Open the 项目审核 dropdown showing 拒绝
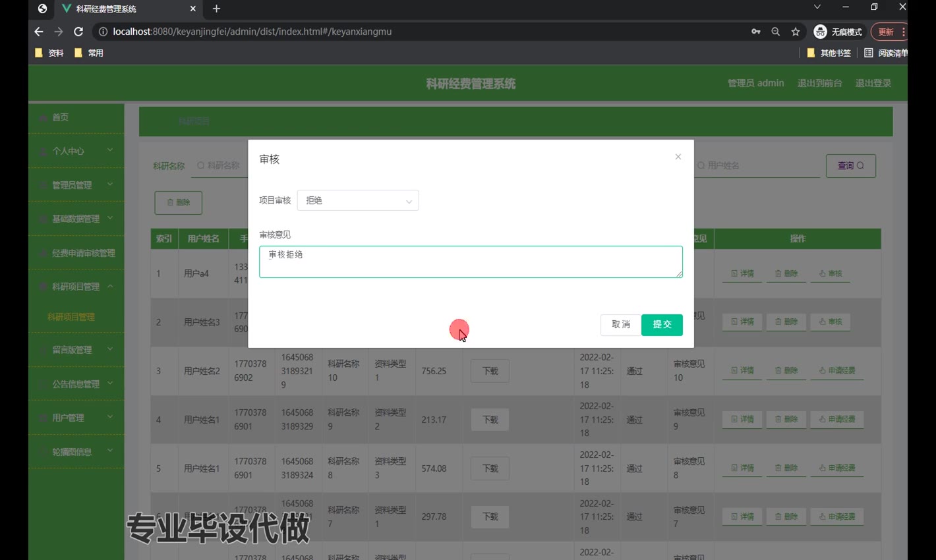 (x=358, y=200)
